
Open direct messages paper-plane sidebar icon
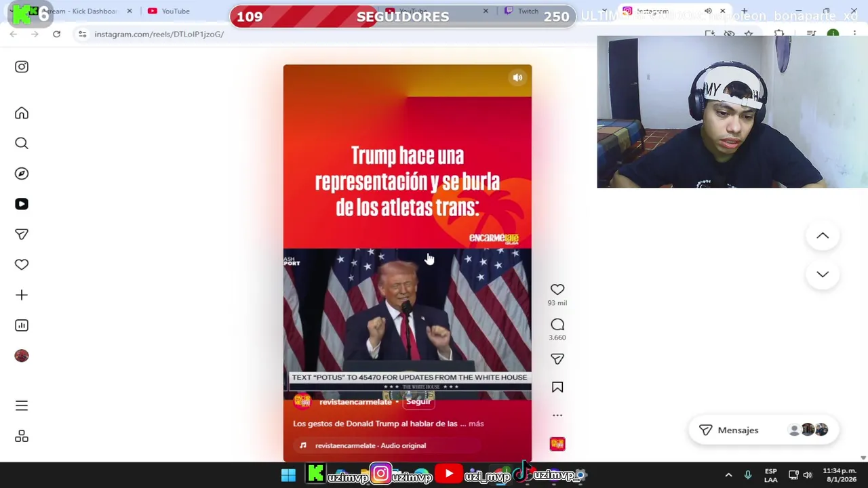[x=22, y=235]
